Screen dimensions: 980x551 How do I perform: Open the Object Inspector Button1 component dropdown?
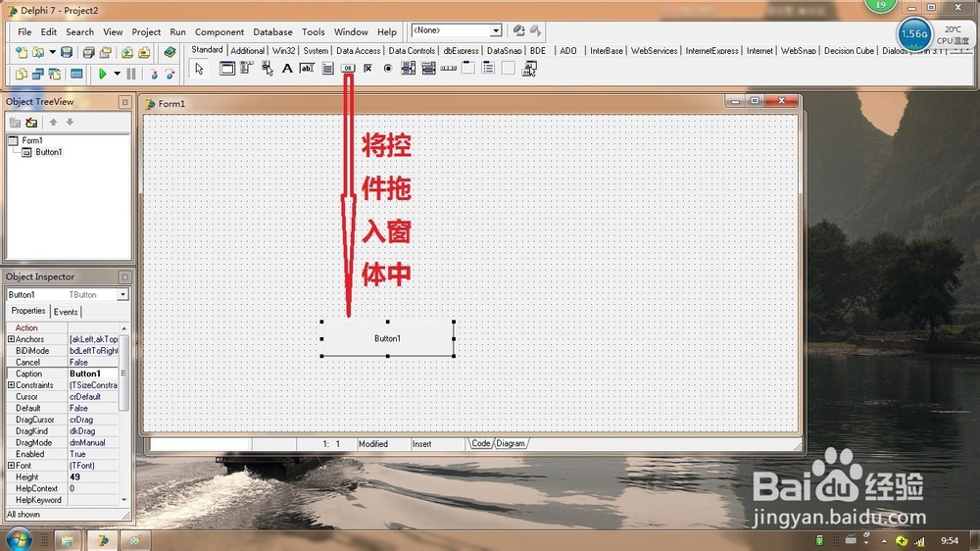122,294
